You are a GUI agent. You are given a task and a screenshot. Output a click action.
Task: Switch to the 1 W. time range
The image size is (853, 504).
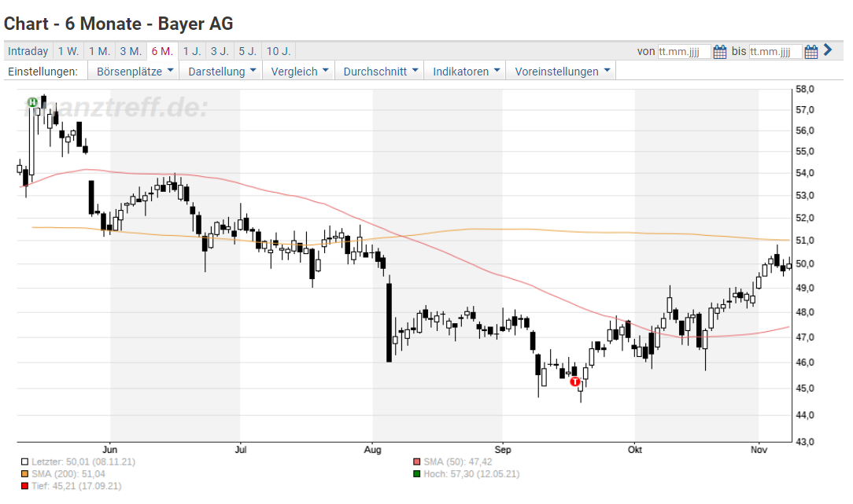tap(68, 51)
